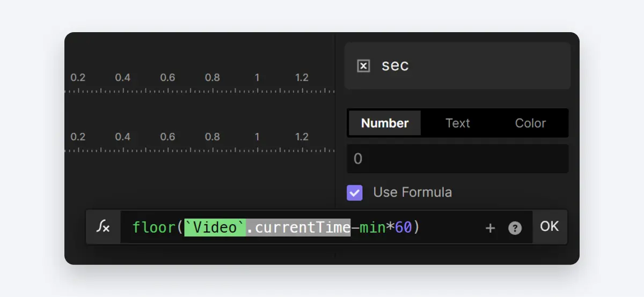Viewport: 644px width, 297px height.
Task: Click the min variable in formula
Action: pyautogui.click(x=372, y=228)
